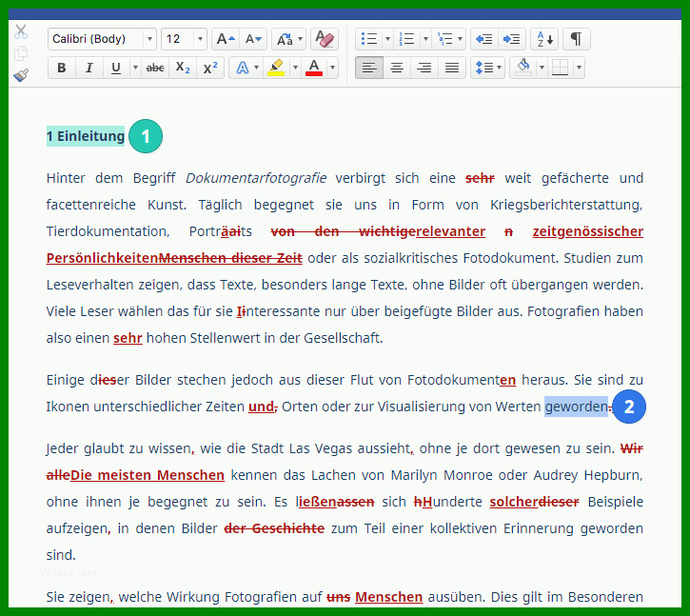Screen dimensions: 690x616
Task: Increase the paragraph indent
Action: 512,39
